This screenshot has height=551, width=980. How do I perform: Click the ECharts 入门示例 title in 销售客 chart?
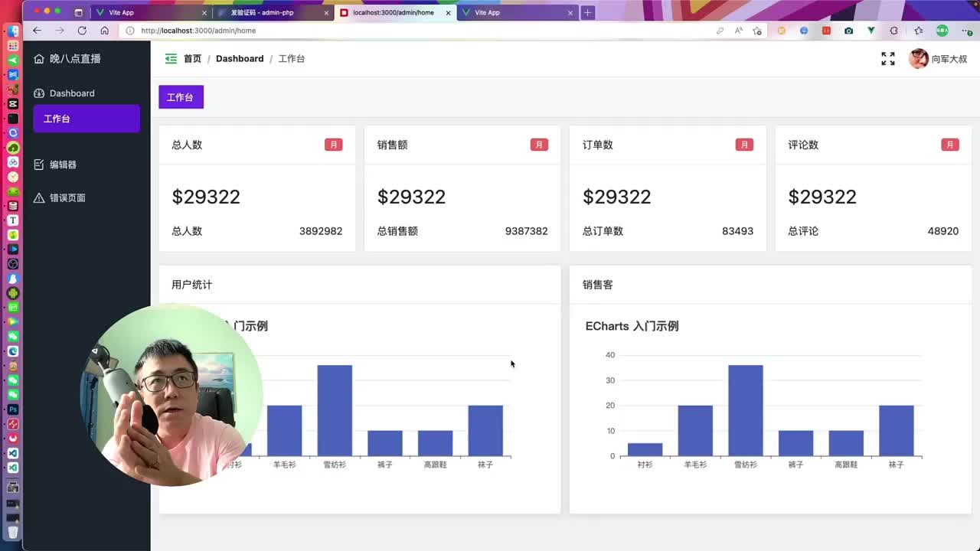(x=632, y=326)
